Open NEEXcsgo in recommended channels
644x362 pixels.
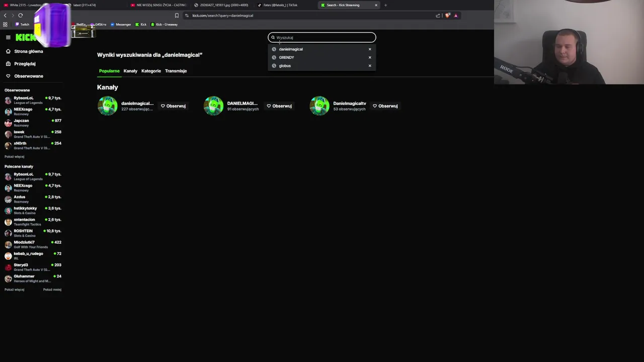(x=33, y=188)
